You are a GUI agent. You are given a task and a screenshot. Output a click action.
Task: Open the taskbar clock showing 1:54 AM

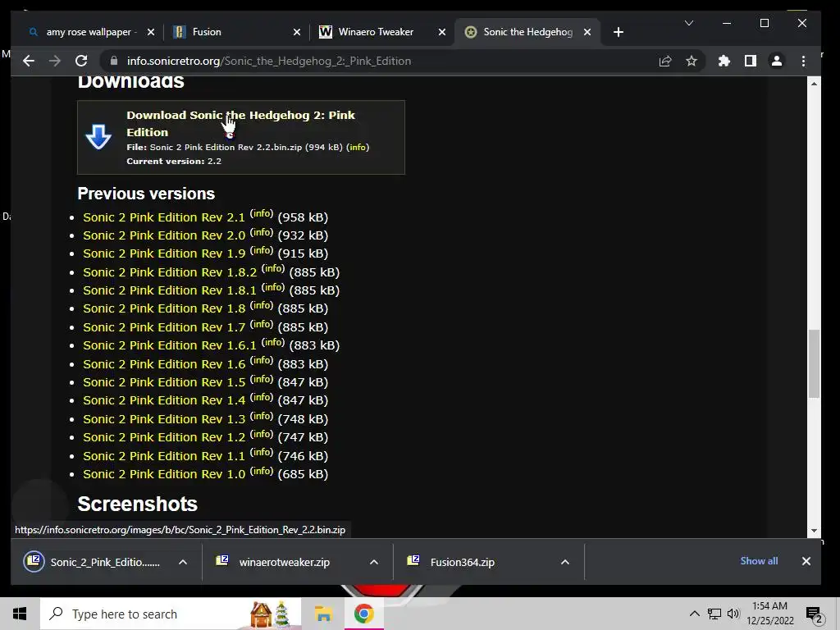(769, 614)
